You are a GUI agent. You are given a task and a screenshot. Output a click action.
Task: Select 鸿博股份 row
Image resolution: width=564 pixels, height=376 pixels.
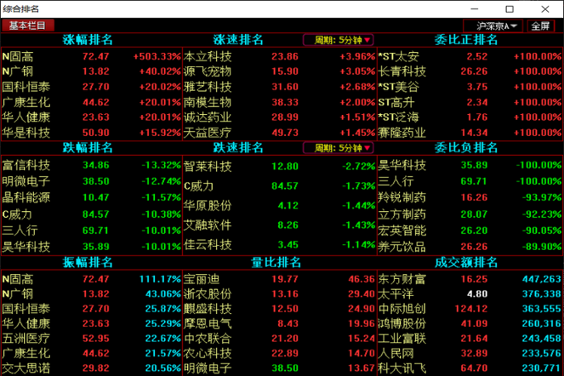470,324
